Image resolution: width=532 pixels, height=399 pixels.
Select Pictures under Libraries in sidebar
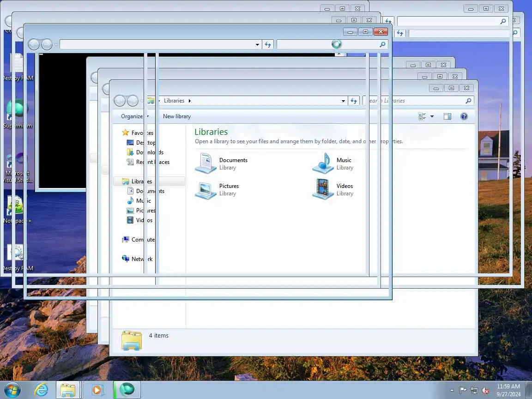point(141,211)
